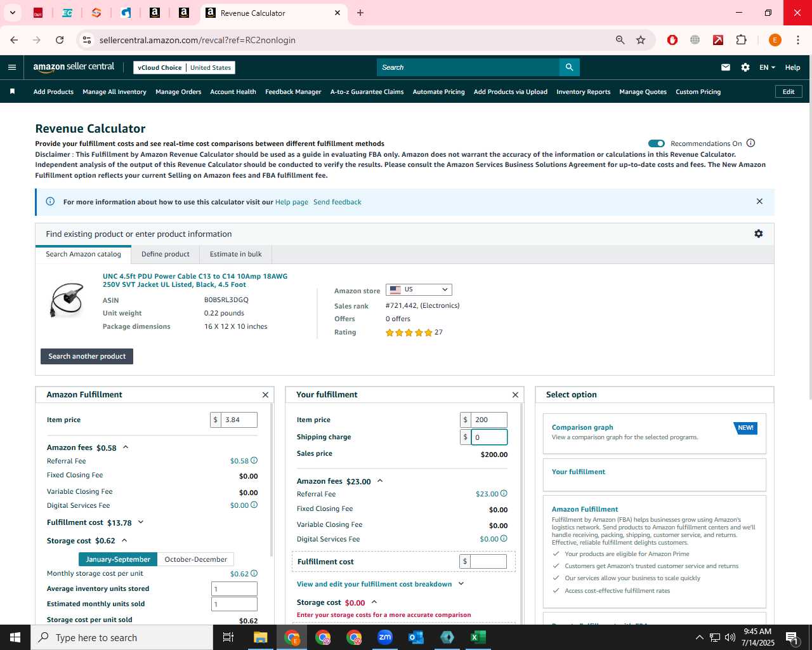Expand Fulfillment cost $13.78 section
The width and height of the screenshot is (812, 650).
tap(141, 522)
